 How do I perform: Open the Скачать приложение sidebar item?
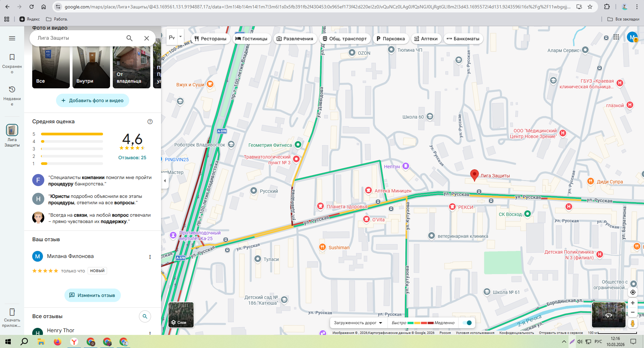(12, 317)
